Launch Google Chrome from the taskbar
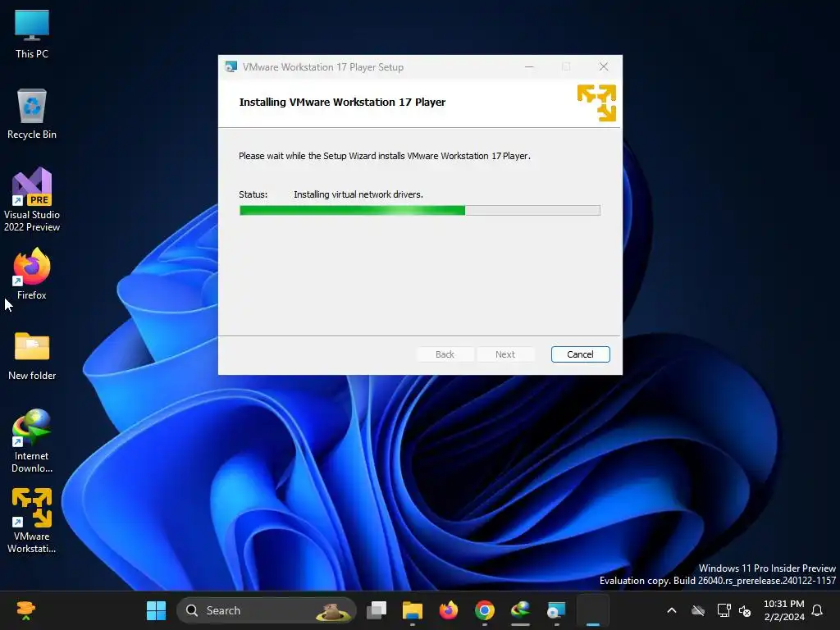The height and width of the screenshot is (630, 840). click(484, 610)
